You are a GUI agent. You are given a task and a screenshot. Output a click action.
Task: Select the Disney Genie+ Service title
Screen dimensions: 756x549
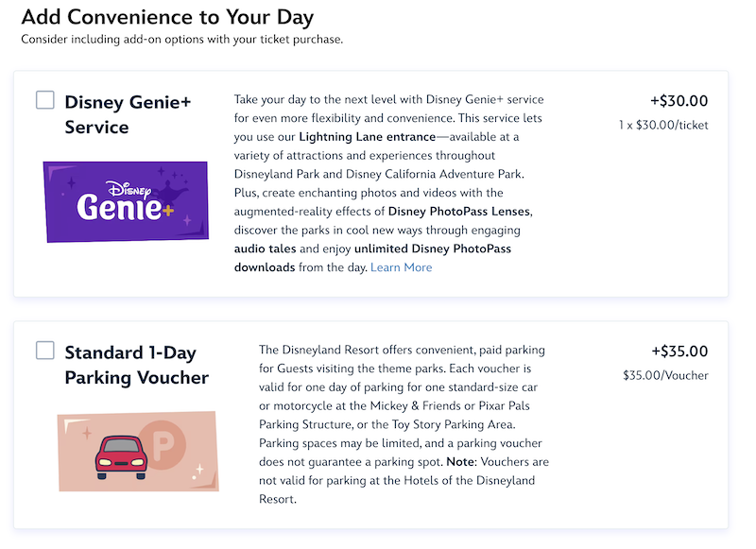click(128, 114)
